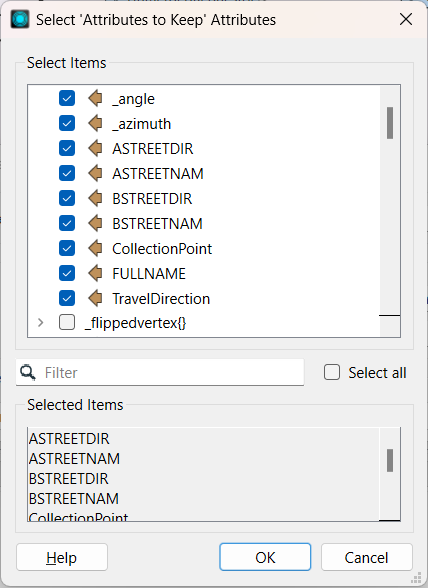Uncheck the FULLNAME checkbox
Image resolution: width=428 pixels, height=588 pixels.
[x=67, y=273]
